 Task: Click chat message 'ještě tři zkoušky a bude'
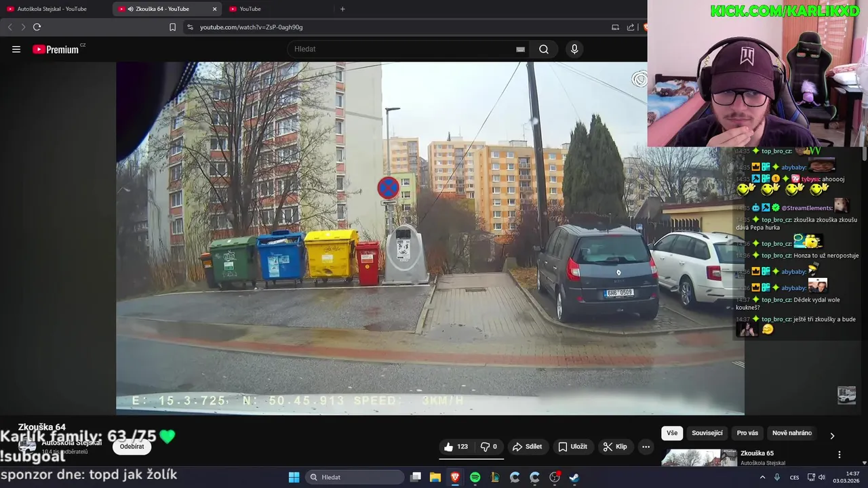(x=825, y=319)
